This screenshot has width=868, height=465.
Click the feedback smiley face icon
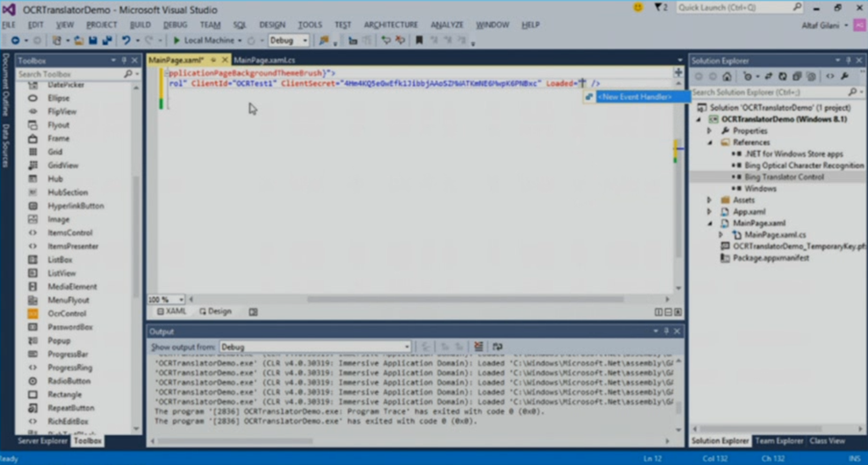click(638, 7)
